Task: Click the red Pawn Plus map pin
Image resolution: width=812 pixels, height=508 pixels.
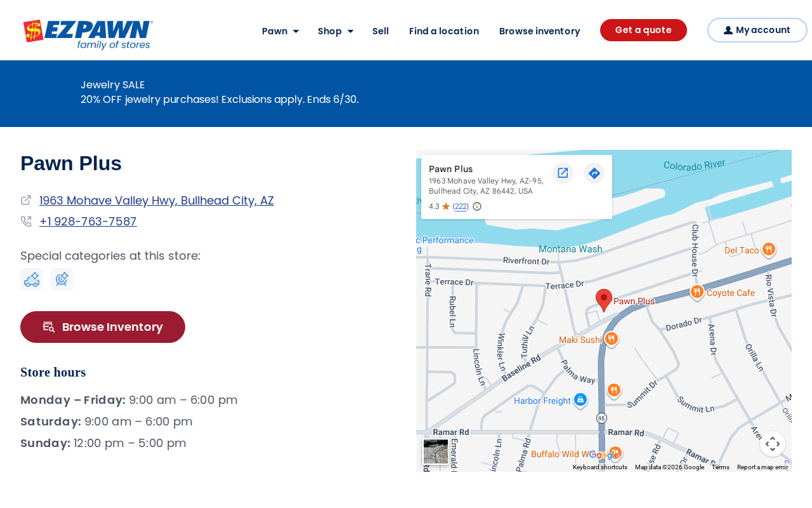Action: point(604,300)
